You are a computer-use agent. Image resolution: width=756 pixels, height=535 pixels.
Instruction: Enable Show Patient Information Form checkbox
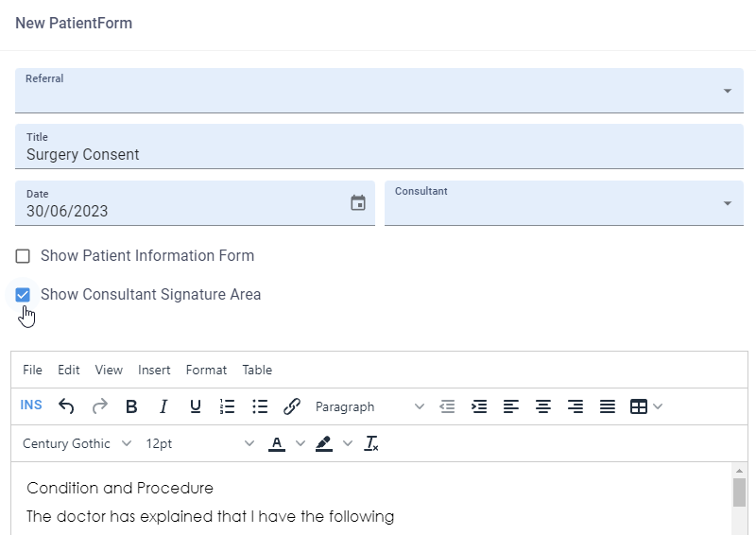23,256
